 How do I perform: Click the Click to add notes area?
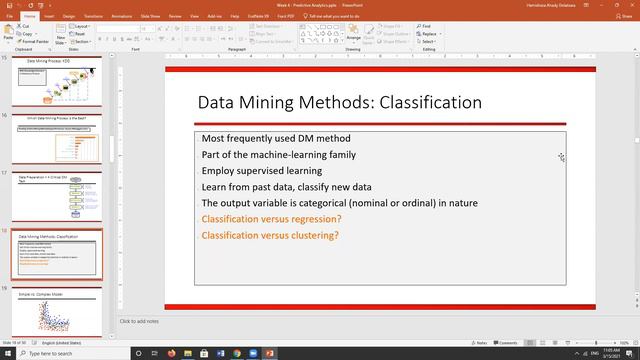coord(139,321)
